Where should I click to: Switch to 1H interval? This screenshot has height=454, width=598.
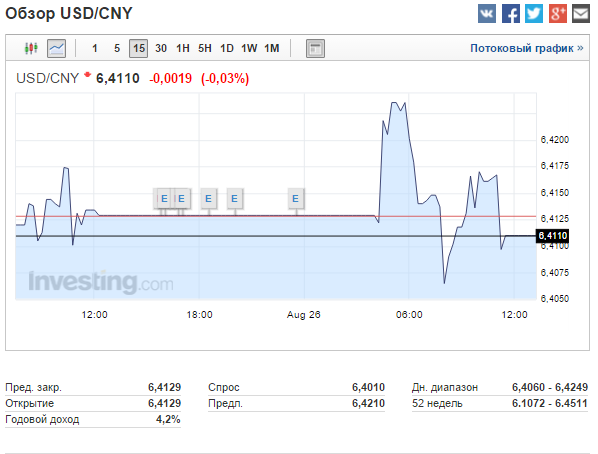tap(183, 48)
